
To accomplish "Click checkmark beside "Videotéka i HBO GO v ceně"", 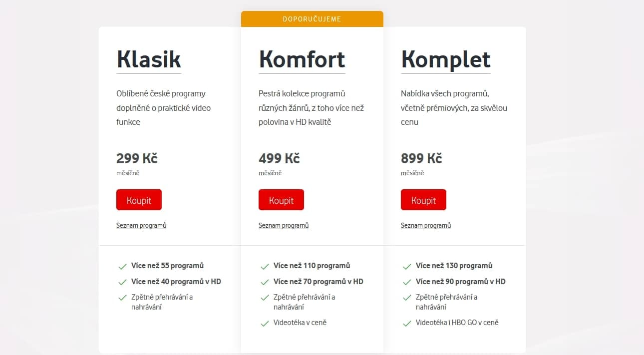I will [x=407, y=323].
